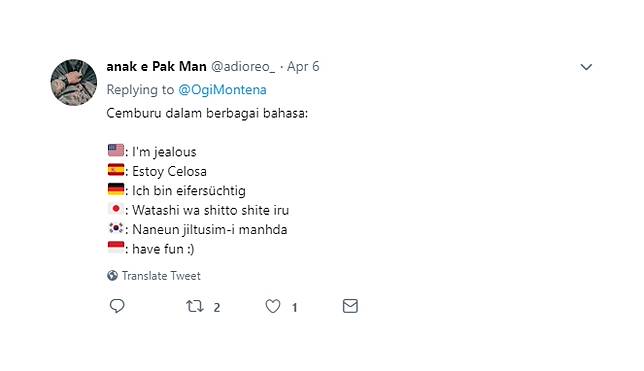The width and height of the screenshot is (644, 371).
Task: Click the Indonesia flag emoji
Action: 116,247
